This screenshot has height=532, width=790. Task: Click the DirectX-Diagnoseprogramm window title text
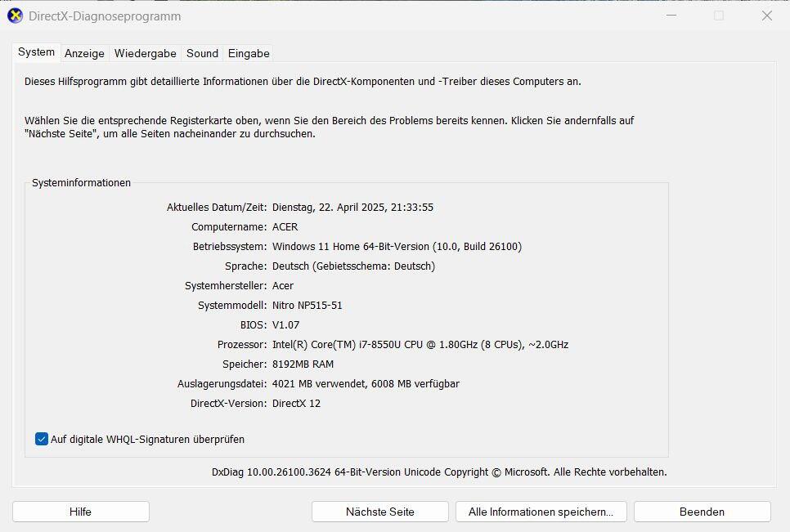(x=105, y=16)
